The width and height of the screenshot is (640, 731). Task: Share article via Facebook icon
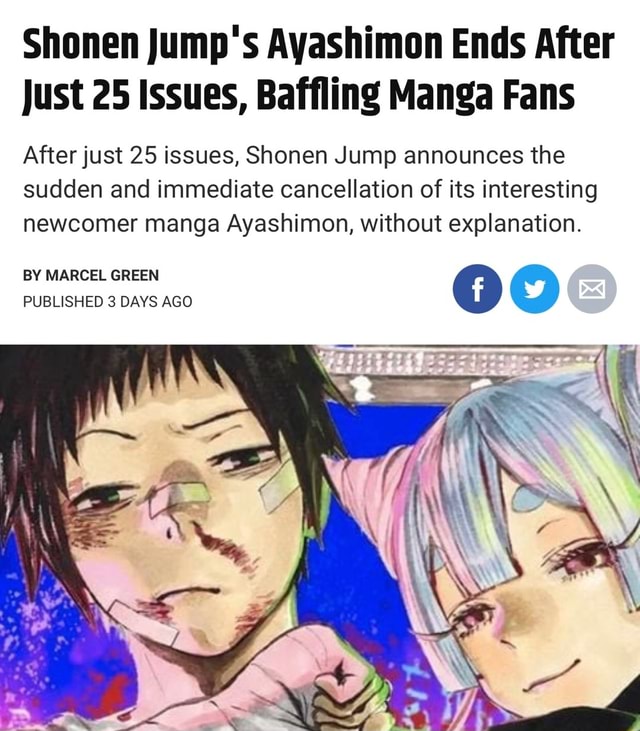477,289
